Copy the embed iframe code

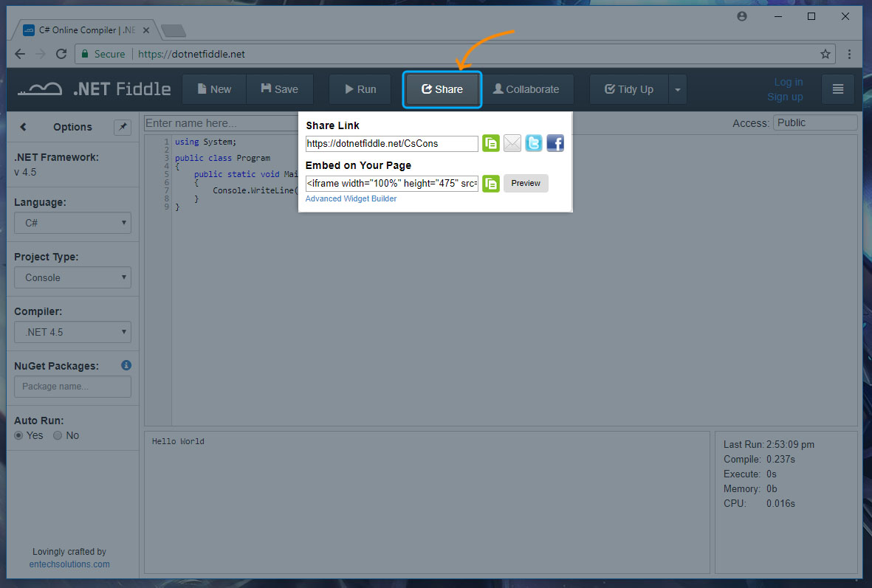pyautogui.click(x=490, y=184)
